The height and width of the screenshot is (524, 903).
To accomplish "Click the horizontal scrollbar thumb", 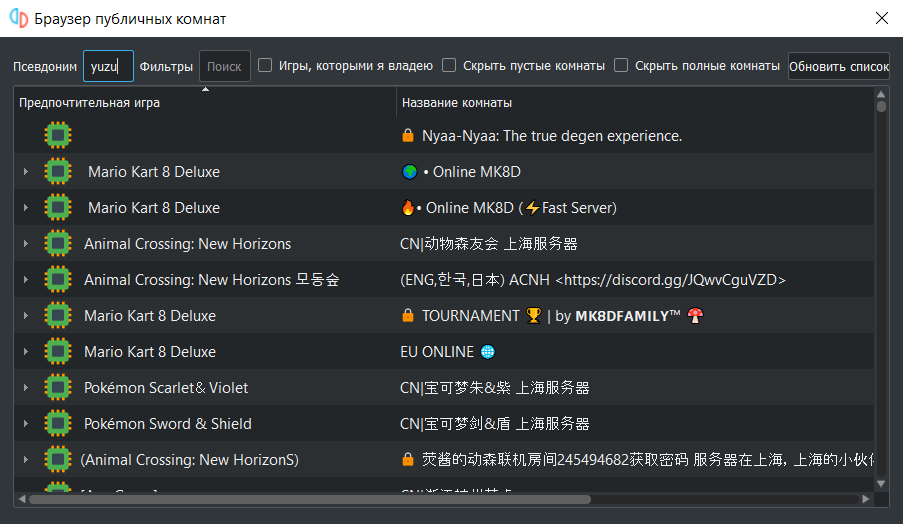I will tap(310, 499).
